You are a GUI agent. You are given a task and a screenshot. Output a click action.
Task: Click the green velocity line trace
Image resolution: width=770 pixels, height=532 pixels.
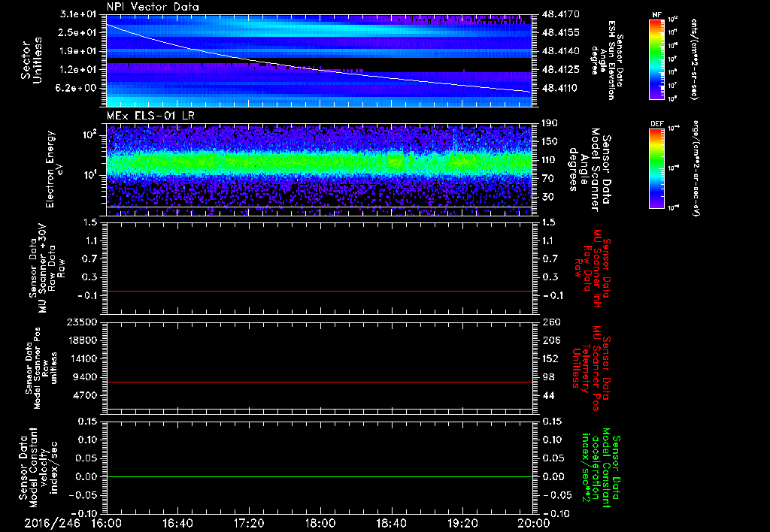point(319,476)
